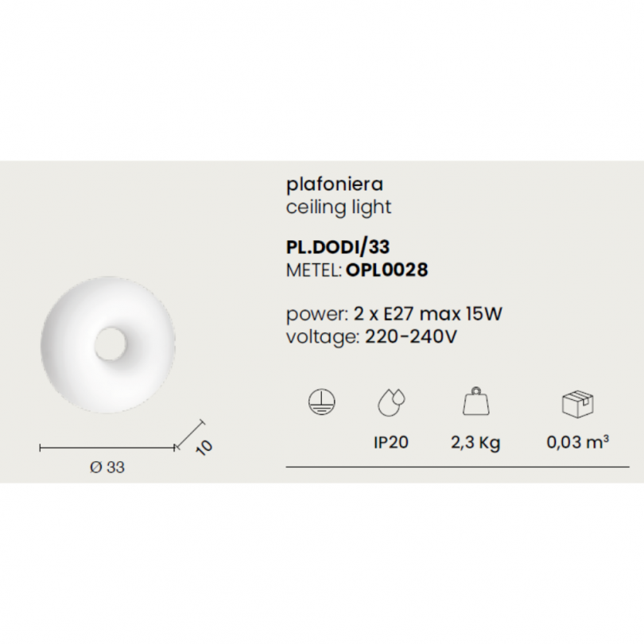Click the packaging box volume icon
644x644 pixels.
[577, 404]
